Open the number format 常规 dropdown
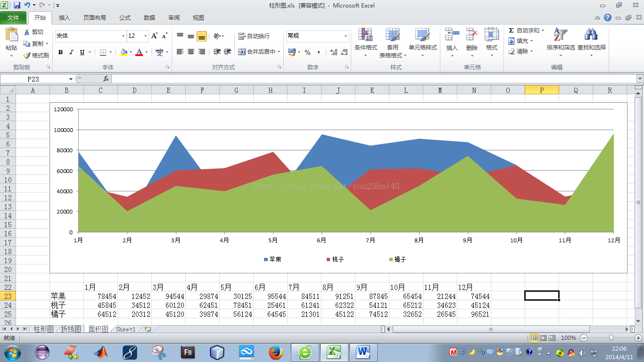 click(x=346, y=36)
